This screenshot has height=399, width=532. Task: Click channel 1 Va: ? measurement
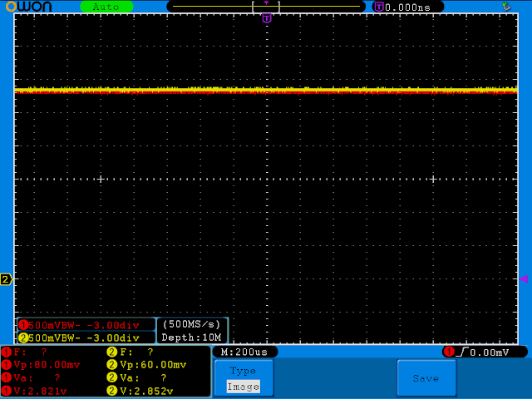32,377
